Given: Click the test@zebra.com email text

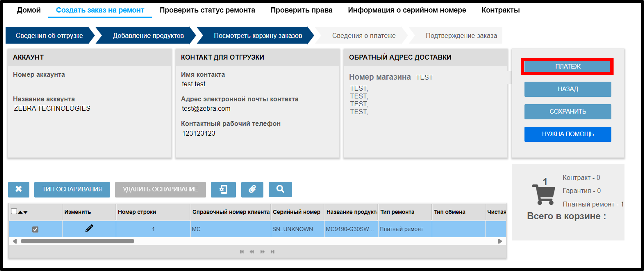Looking at the screenshot, I should coord(206,108).
